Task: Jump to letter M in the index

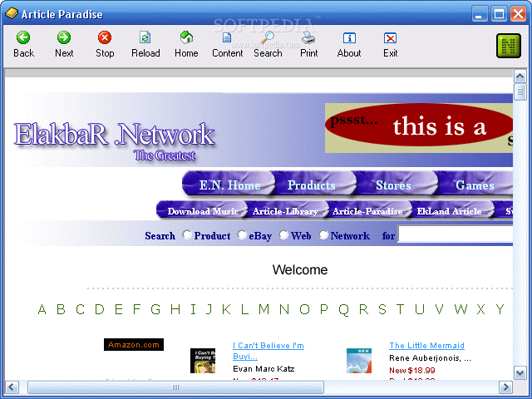Action: click(264, 309)
